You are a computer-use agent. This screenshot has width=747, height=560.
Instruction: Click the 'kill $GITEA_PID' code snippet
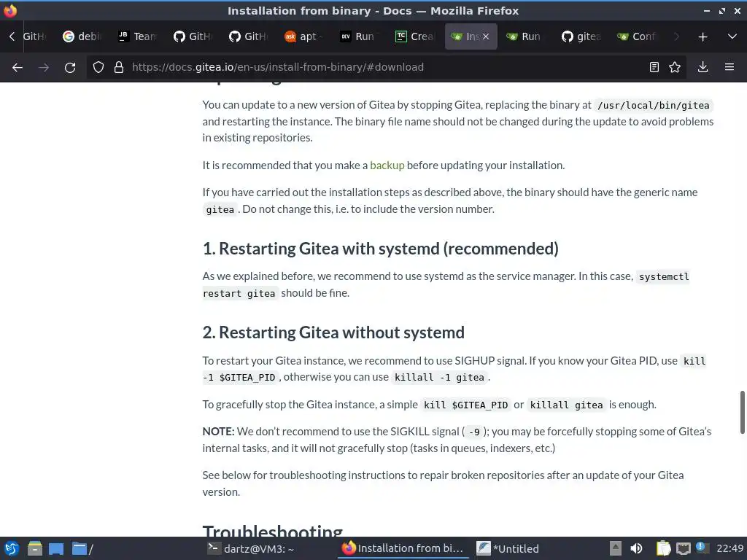click(465, 405)
